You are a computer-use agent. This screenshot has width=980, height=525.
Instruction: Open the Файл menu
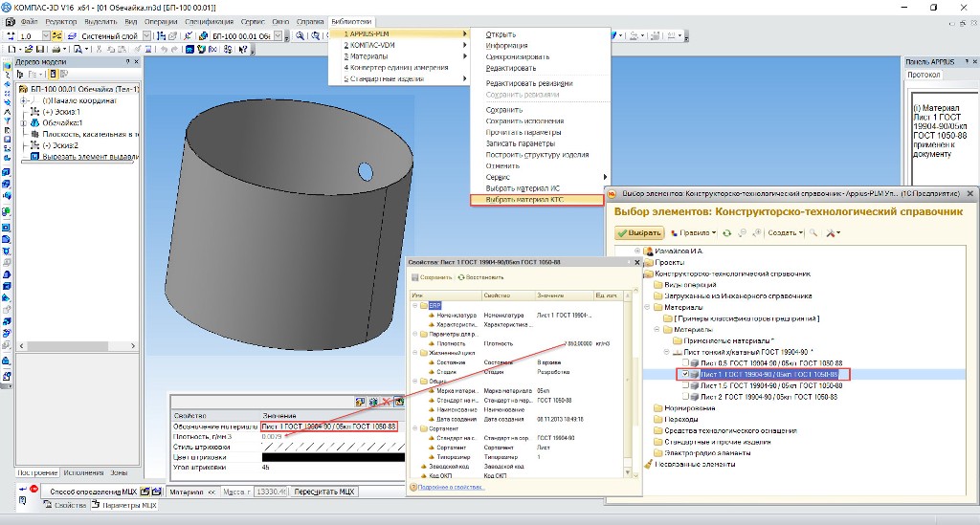(x=29, y=21)
